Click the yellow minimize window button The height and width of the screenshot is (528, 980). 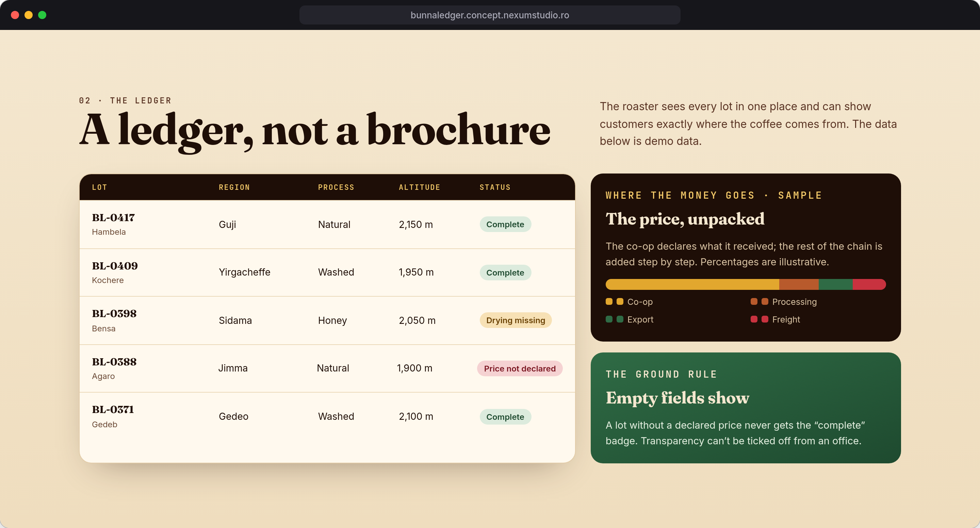coord(29,15)
